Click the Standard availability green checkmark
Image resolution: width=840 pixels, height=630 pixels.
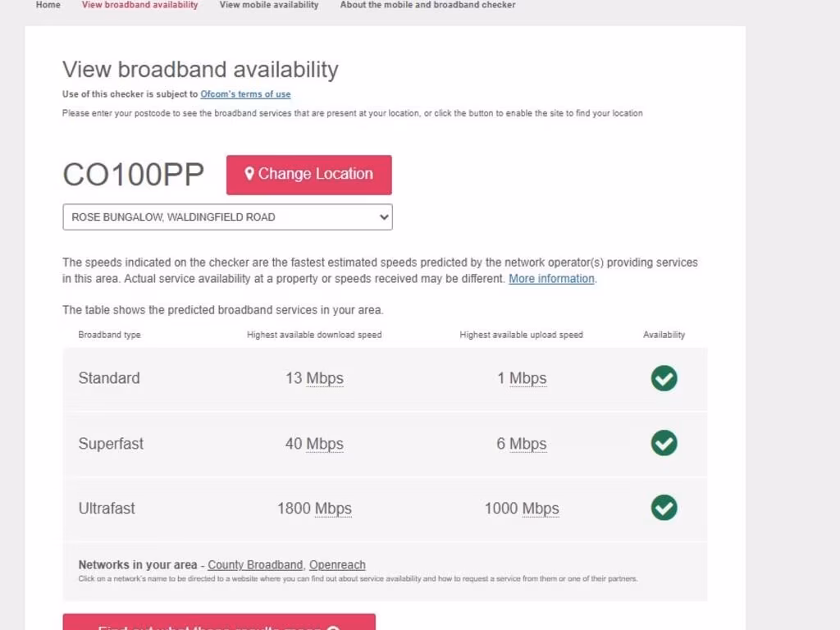tap(664, 378)
